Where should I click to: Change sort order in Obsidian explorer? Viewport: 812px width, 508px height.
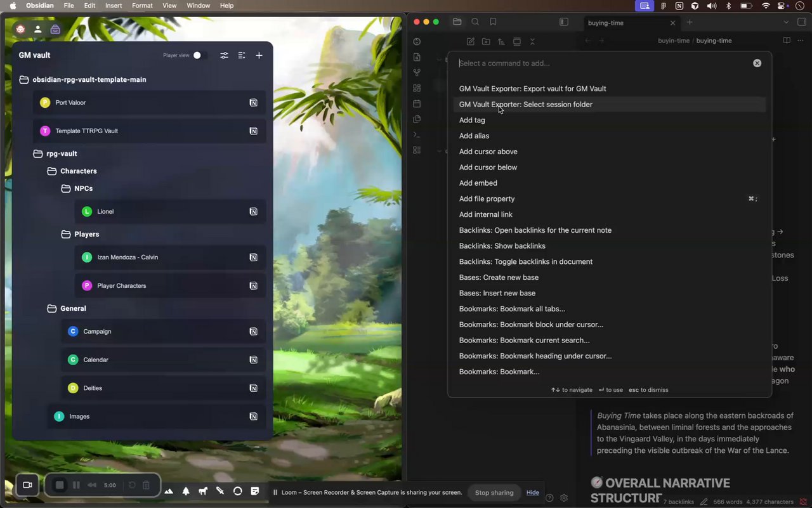(501, 42)
